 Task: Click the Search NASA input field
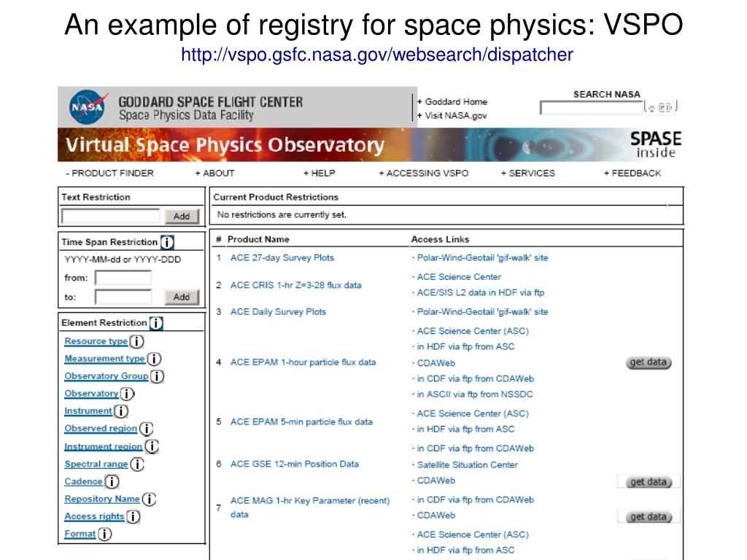pos(591,108)
